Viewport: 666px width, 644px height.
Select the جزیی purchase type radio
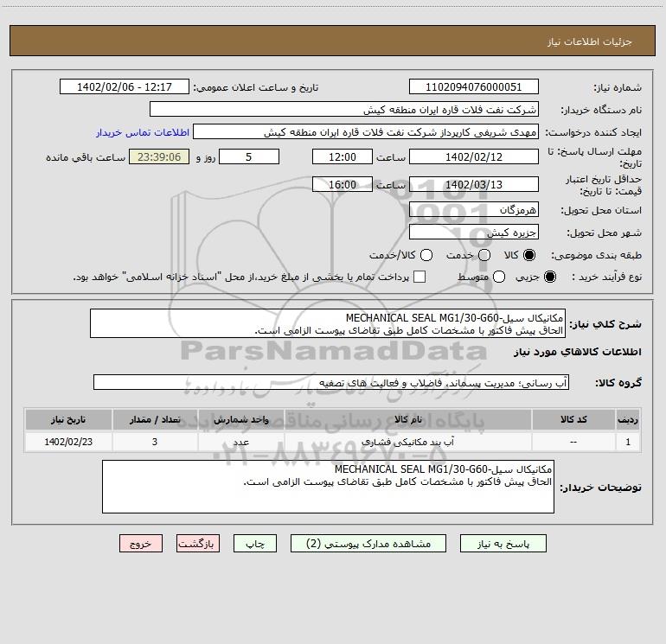point(550,277)
